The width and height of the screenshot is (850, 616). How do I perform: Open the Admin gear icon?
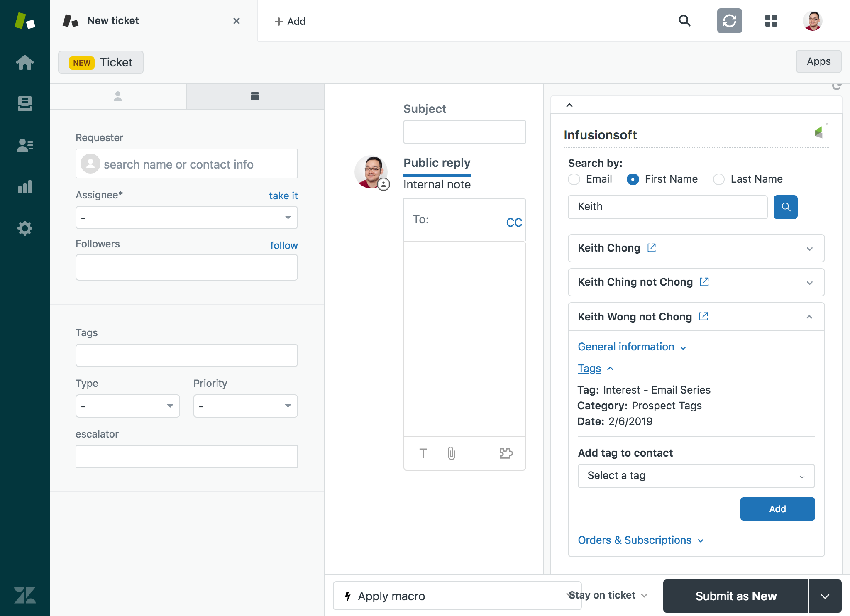(25, 228)
